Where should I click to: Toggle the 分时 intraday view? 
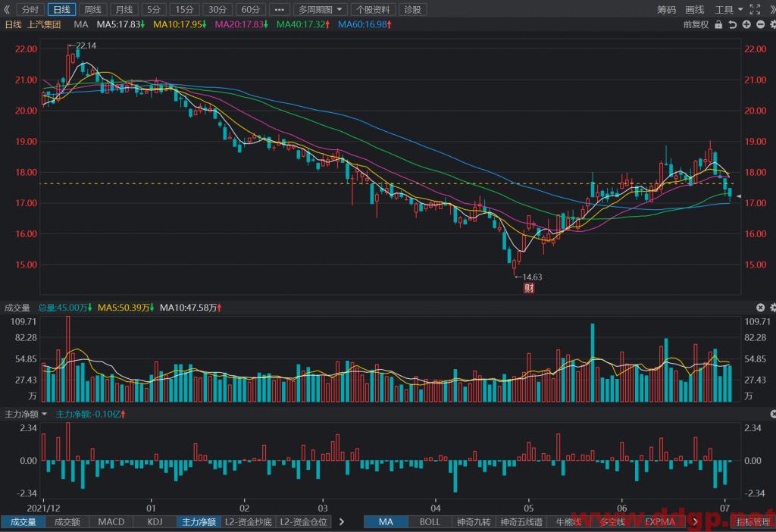click(x=30, y=10)
